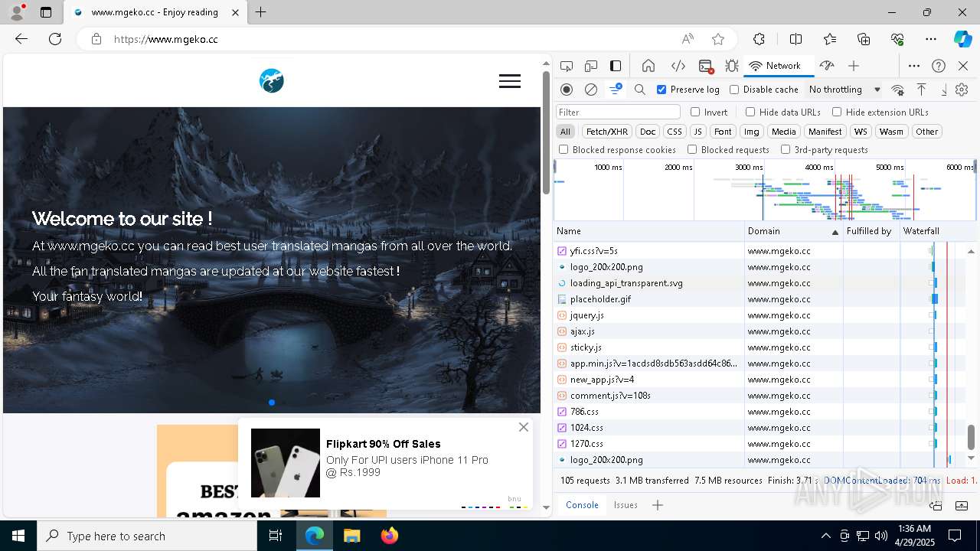
Task: Open the No throttling dropdown
Action: (844, 90)
